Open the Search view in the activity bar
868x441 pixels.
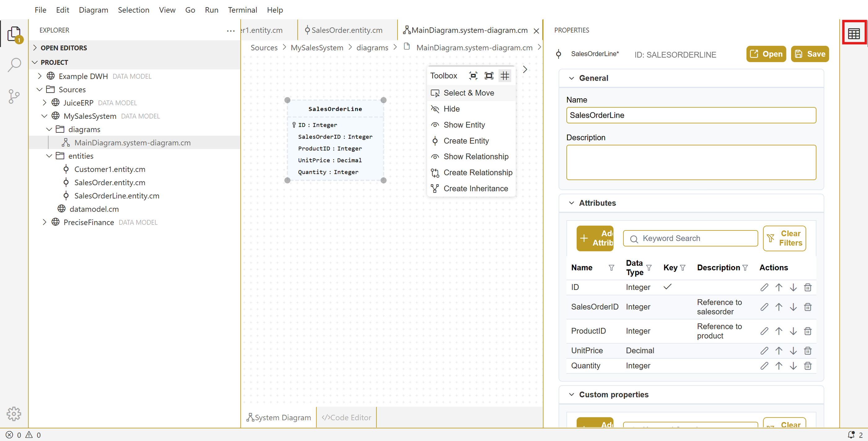click(14, 64)
